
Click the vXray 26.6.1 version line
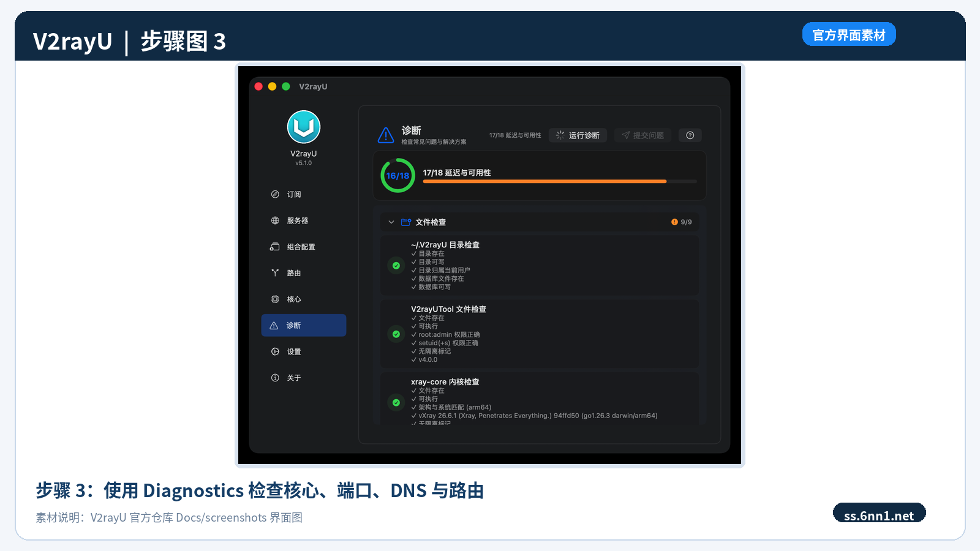[535, 416]
